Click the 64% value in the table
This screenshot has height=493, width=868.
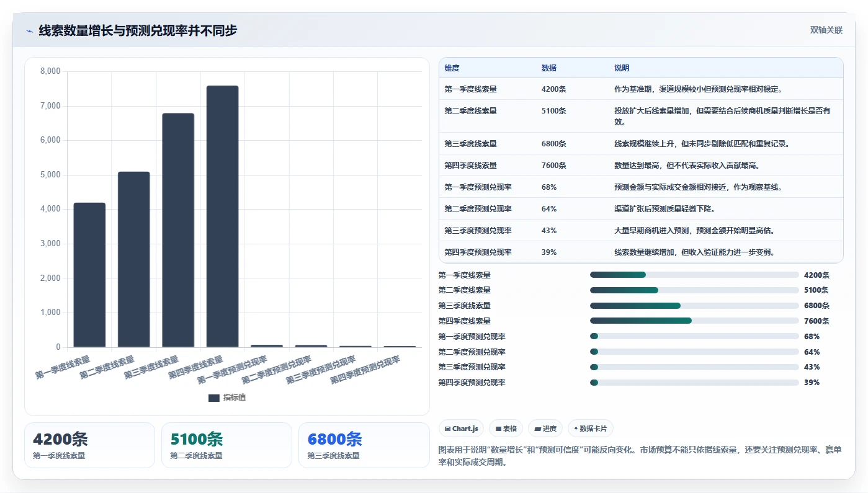tap(549, 209)
